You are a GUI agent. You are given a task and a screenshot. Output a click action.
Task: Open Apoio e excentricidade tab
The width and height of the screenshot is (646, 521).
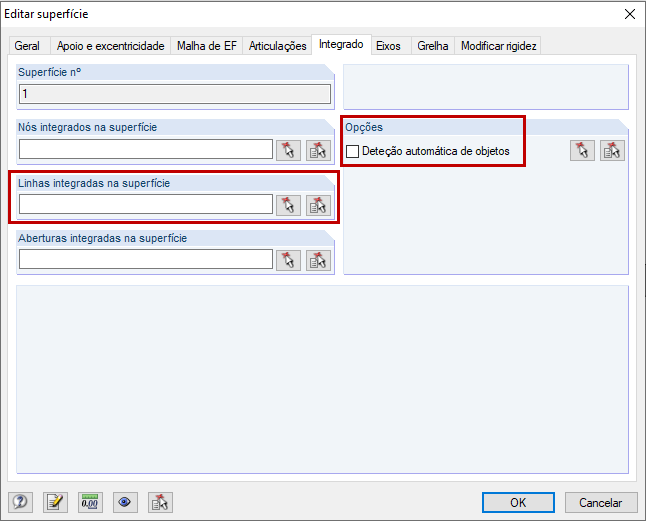[x=110, y=46]
